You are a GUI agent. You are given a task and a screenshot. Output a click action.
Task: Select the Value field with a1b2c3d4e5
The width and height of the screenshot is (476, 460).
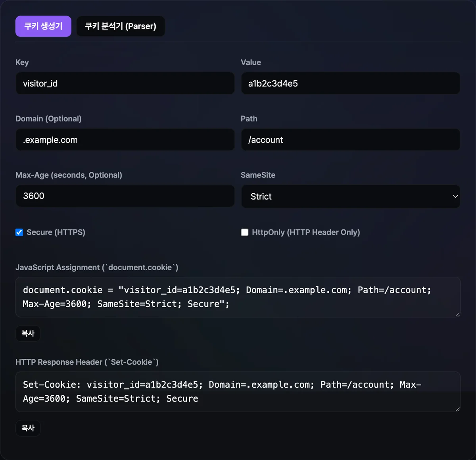351,83
